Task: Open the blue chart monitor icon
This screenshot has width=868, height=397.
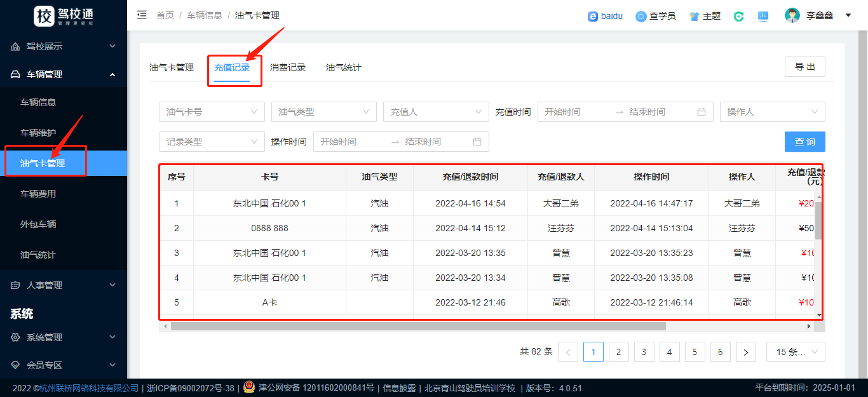Action: point(763,16)
